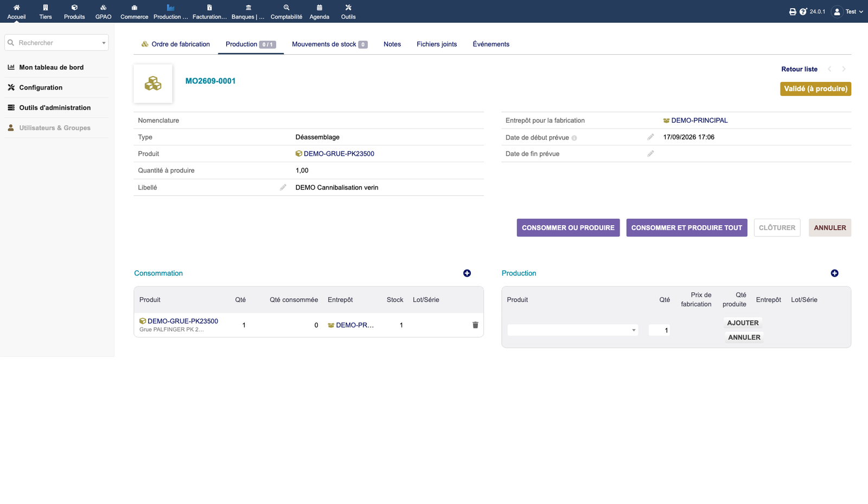The image size is (868, 504).
Task: Follow the Retour liste link
Action: tap(799, 69)
